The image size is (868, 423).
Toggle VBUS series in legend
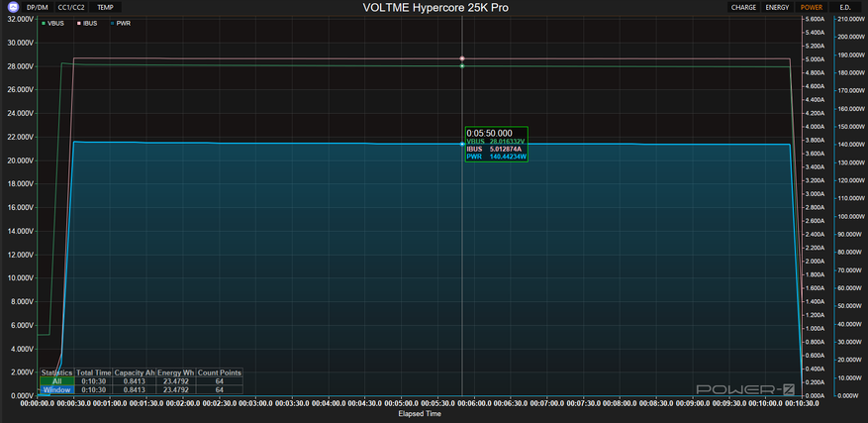pos(52,24)
